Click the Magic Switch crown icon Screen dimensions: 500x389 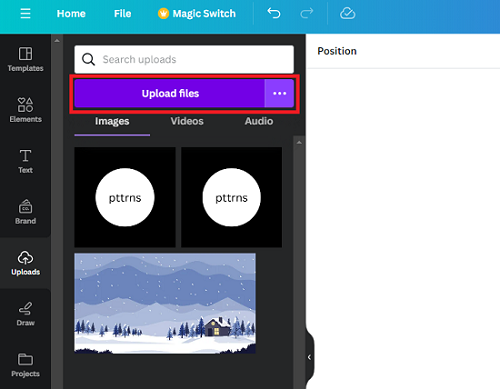(163, 14)
